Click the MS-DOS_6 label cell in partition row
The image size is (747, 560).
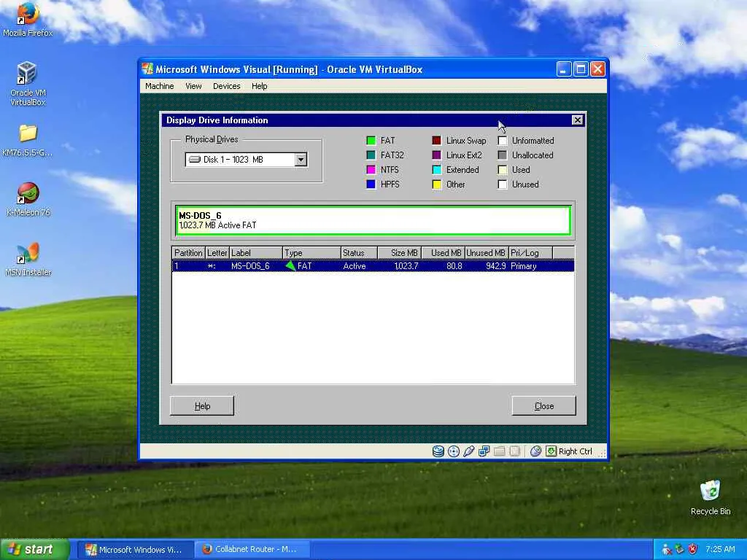(251, 266)
